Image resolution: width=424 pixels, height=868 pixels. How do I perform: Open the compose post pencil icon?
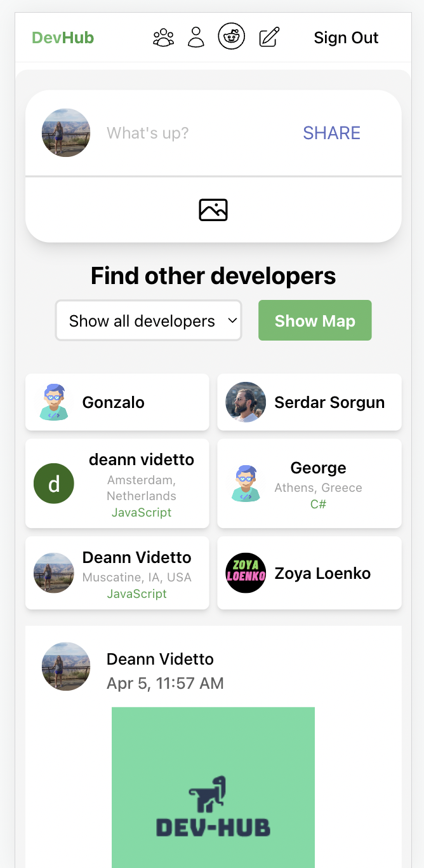coord(268,36)
